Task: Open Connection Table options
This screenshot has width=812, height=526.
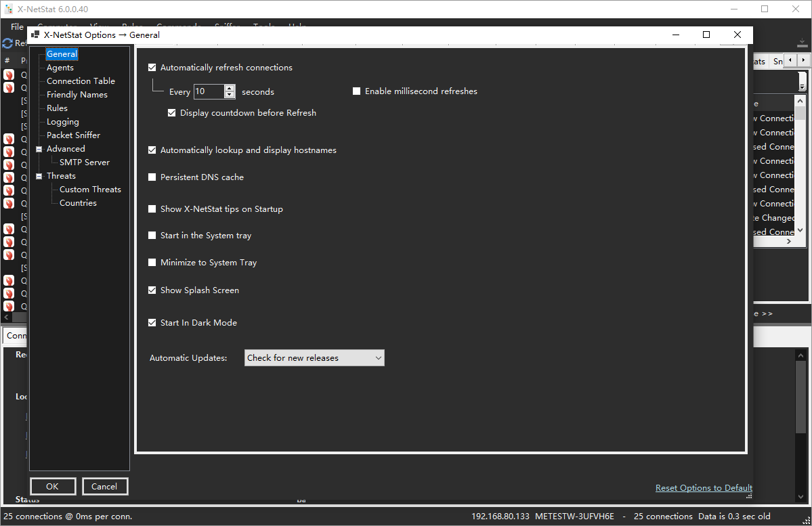Action: pyautogui.click(x=81, y=81)
